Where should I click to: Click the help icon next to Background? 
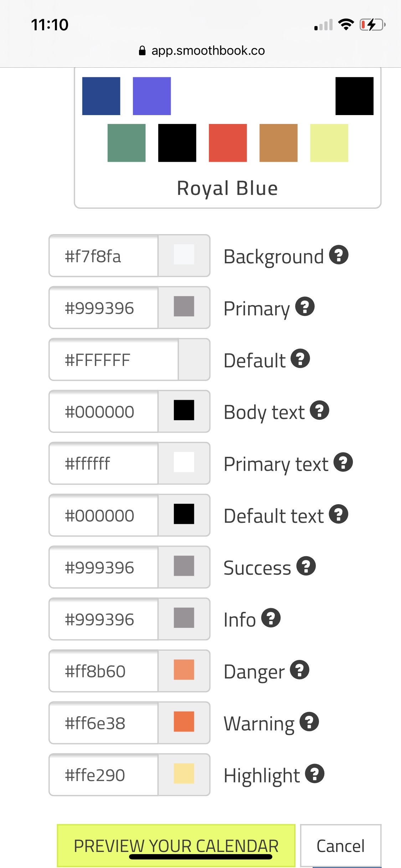(x=338, y=255)
